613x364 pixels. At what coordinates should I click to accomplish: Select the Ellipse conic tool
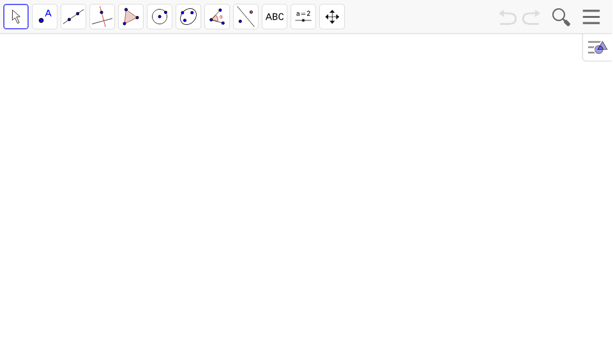tap(188, 17)
